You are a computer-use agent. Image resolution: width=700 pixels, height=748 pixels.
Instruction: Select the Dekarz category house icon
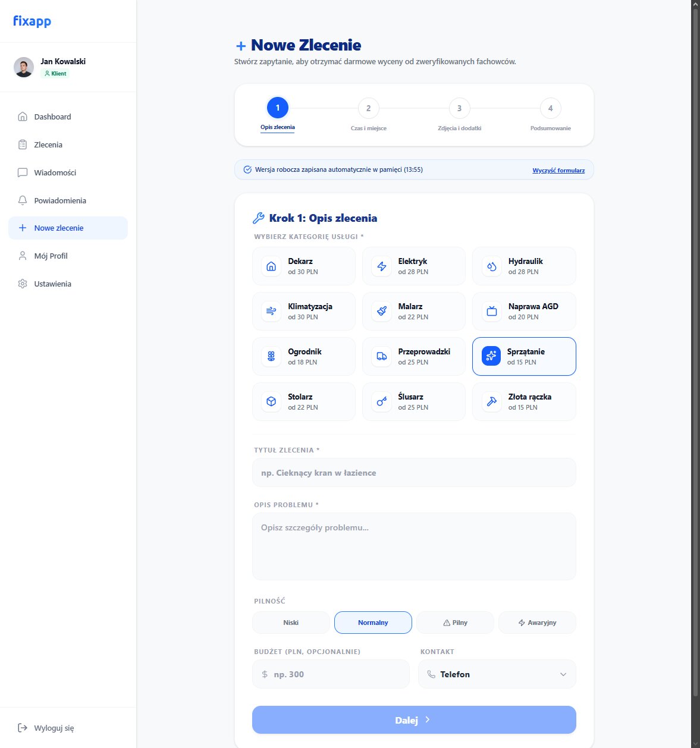[x=271, y=266]
